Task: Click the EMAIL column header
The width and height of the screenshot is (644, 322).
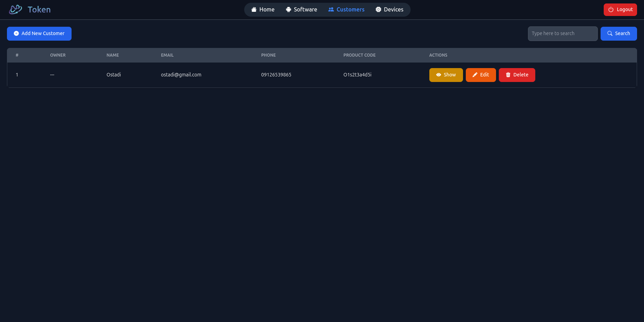Action: click(167, 55)
